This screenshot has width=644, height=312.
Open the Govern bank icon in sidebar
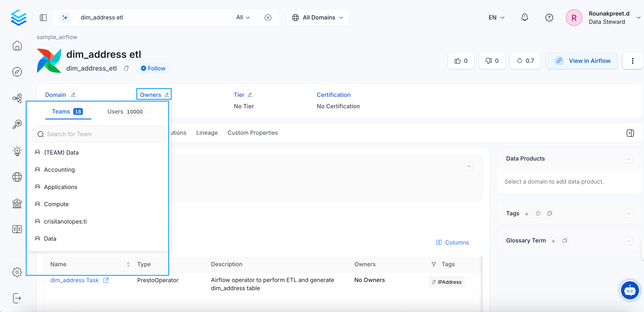click(x=17, y=204)
